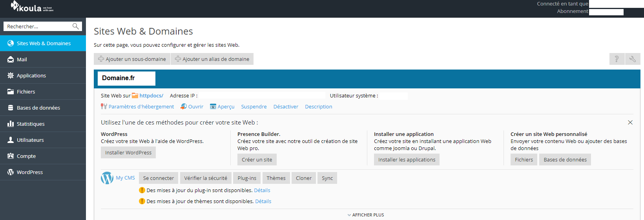Image resolution: width=644 pixels, height=220 pixels.
Task: Go to Bases de données in sidebar
Action: [x=43, y=108]
